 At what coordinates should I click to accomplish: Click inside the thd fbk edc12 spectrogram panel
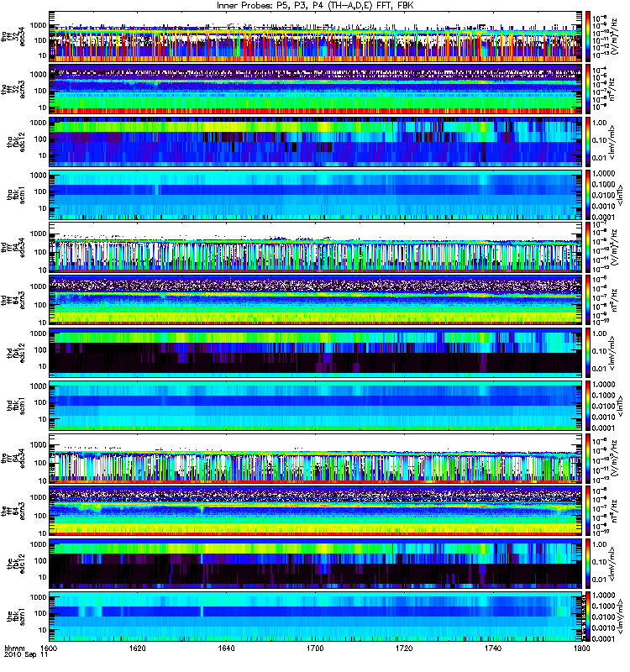point(315,353)
